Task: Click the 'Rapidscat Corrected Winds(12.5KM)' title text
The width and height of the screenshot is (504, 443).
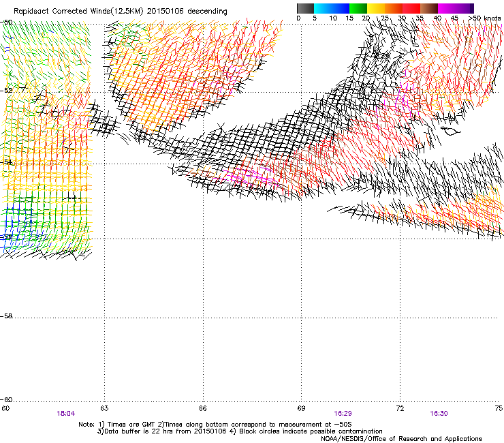Action: (78, 12)
